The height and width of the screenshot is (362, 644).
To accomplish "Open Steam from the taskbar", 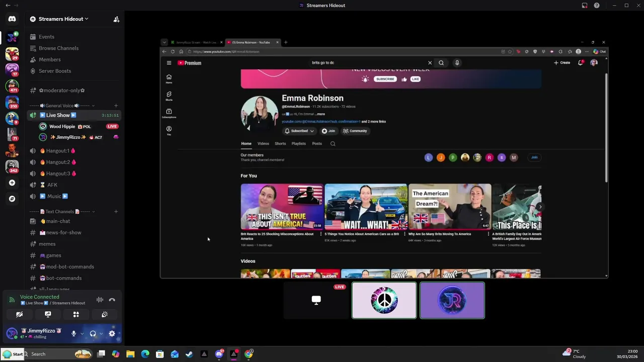I will [x=189, y=354].
